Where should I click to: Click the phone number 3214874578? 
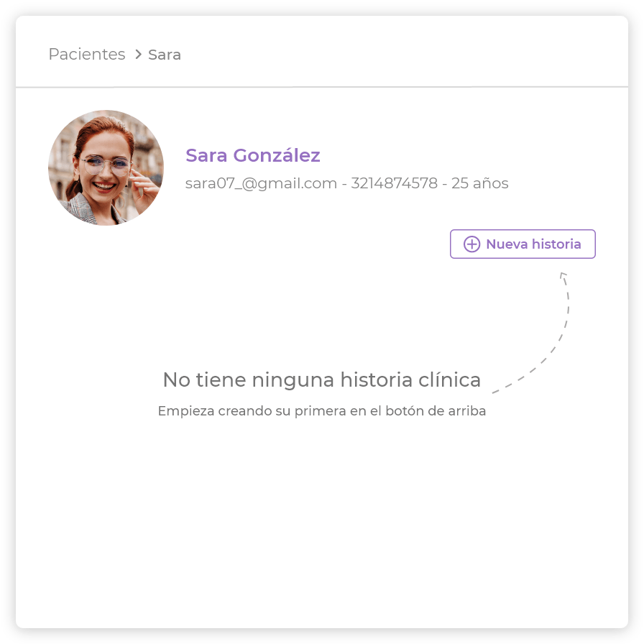click(x=395, y=183)
